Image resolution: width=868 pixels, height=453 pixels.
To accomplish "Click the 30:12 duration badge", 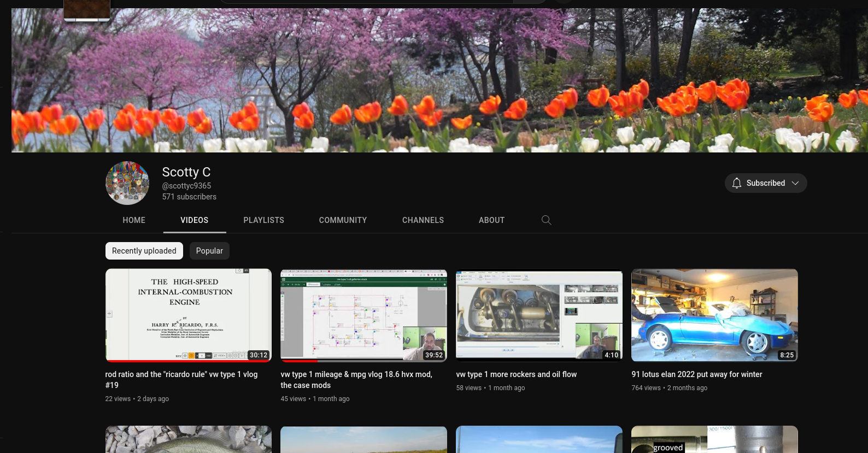I will pos(259,355).
